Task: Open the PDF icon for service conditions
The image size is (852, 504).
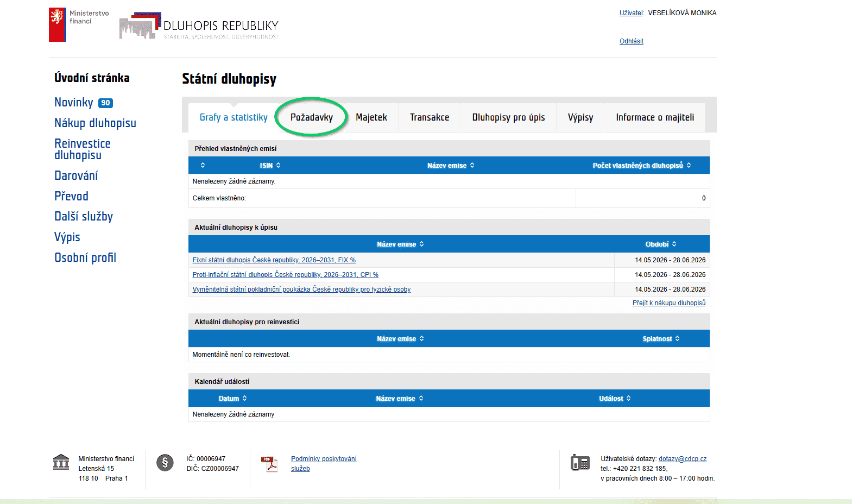Action: coord(269,464)
